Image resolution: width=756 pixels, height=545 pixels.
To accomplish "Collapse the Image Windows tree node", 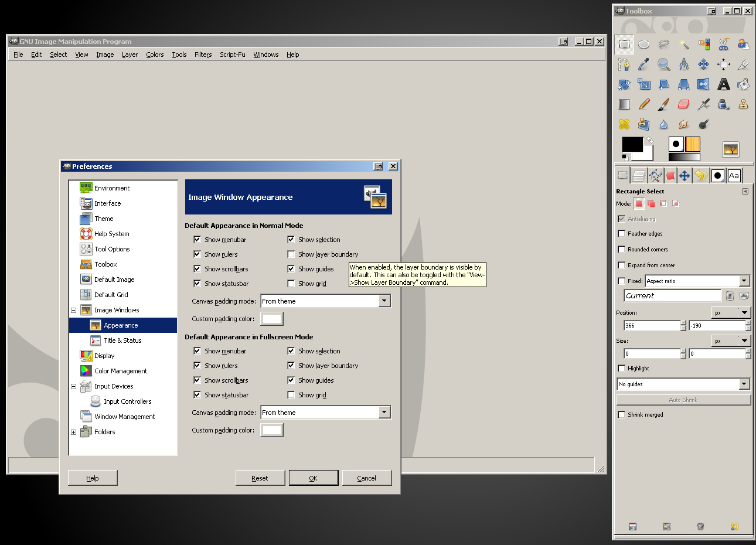I will 73,311.
